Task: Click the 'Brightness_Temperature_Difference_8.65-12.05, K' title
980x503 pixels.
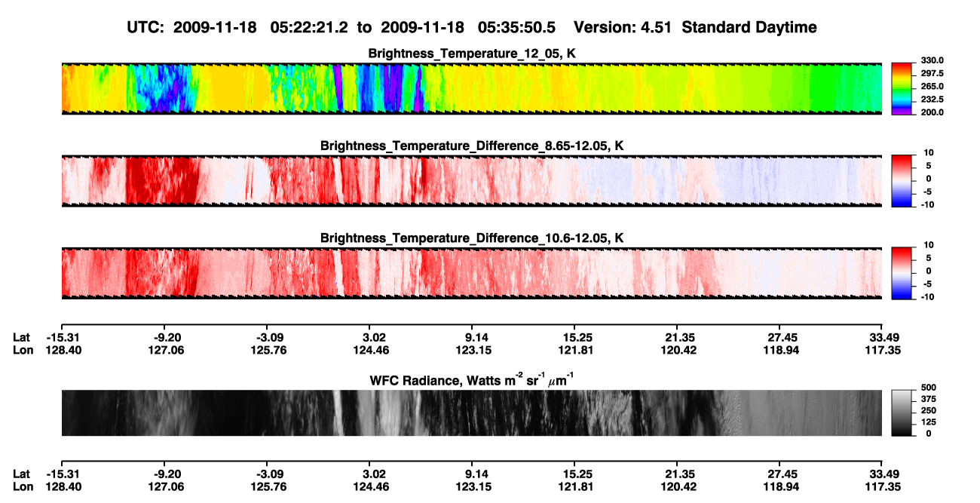Action: [x=472, y=145]
